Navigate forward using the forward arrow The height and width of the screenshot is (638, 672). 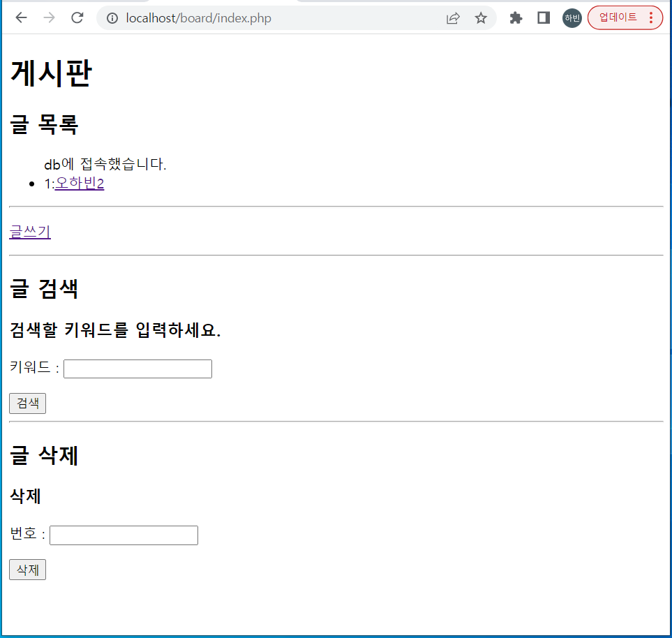pos(48,17)
